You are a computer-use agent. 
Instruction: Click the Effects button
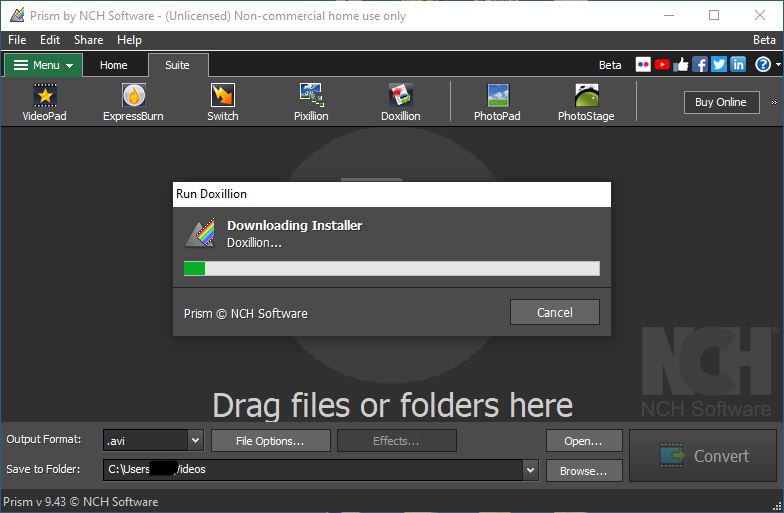(396, 440)
